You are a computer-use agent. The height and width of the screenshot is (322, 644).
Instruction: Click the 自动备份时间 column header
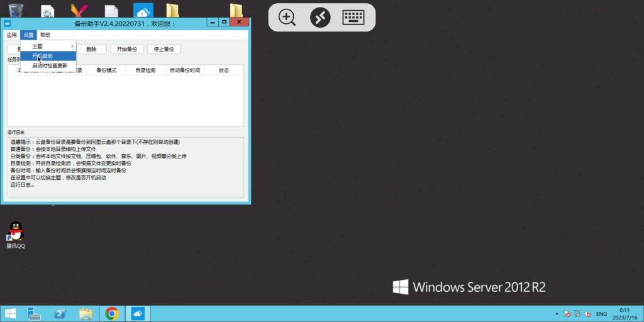pos(185,70)
